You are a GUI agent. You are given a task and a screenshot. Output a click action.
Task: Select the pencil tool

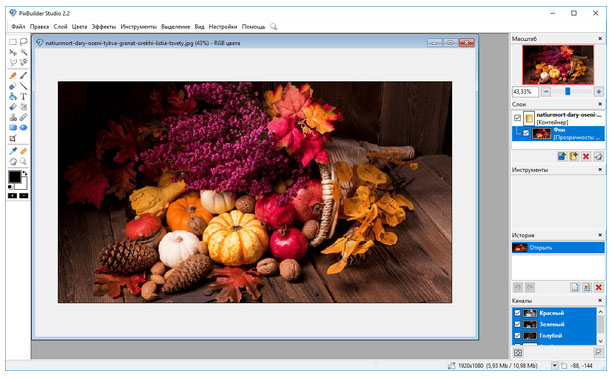(13, 75)
